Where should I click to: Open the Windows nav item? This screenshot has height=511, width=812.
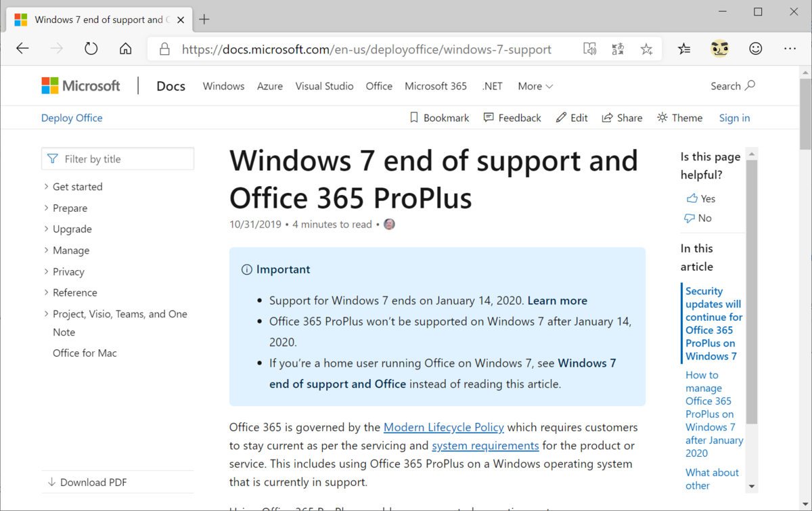[223, 86]
